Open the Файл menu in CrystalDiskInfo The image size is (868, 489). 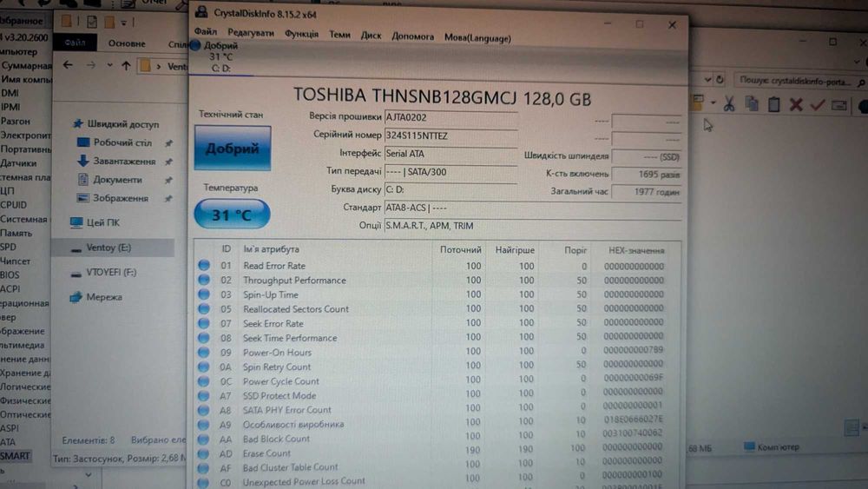click(205, 32)
